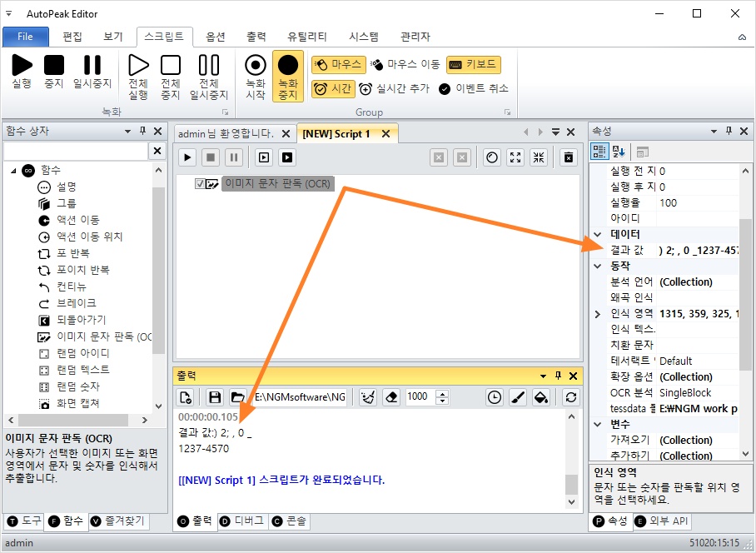Click new log file icon in 출력 panel
The width and height of the screenshot is (756, 553).
pyautogui.click(x=185, y=397)
